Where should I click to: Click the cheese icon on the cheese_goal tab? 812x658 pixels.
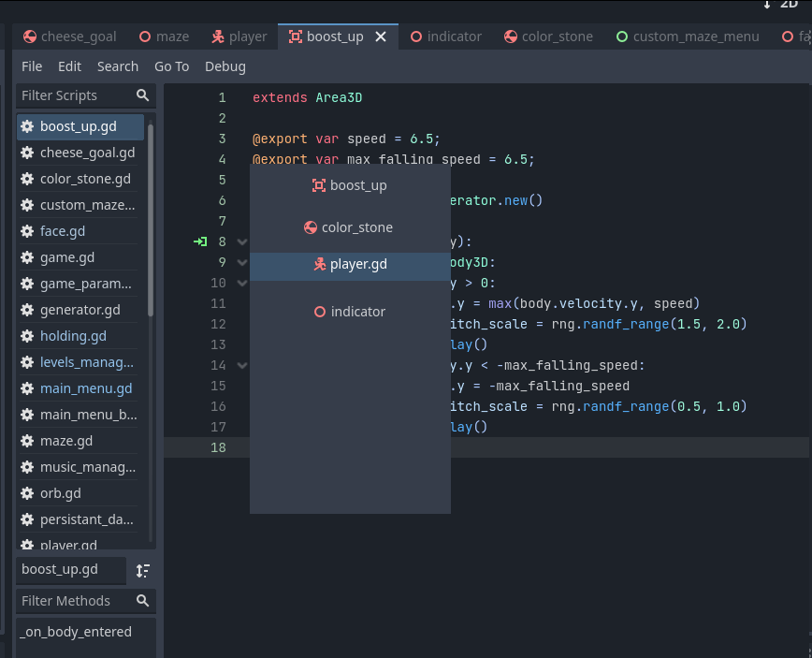click(28, 36)
